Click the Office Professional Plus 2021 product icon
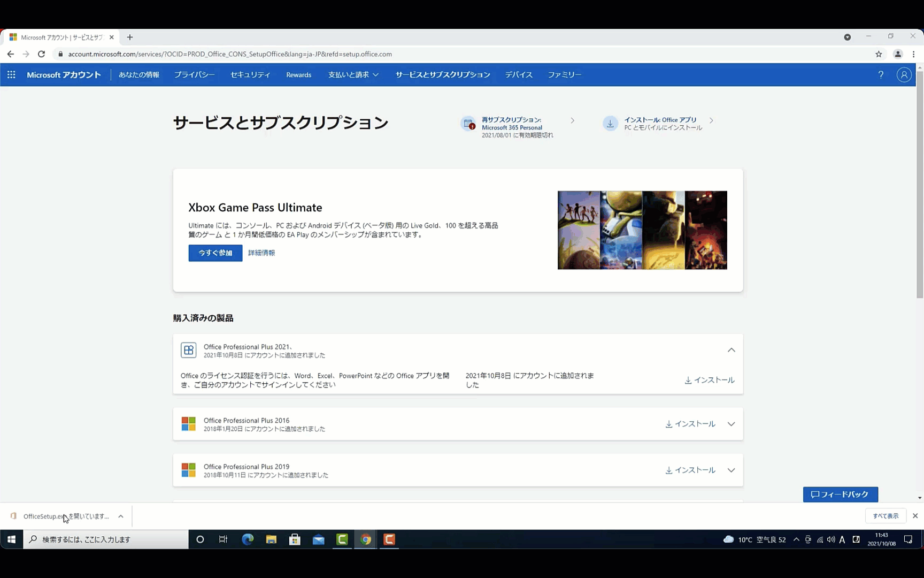Screen dimensions: 924x578 [x=188, y=350]
